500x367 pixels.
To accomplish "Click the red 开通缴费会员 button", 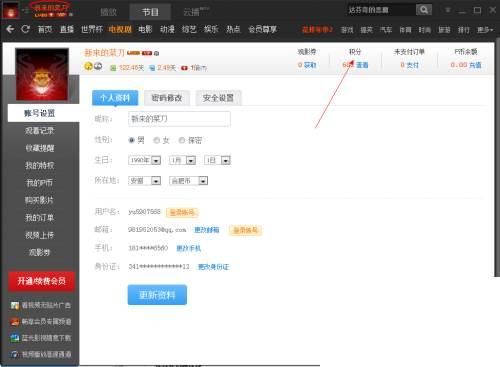I will click(x=42, y=281).
